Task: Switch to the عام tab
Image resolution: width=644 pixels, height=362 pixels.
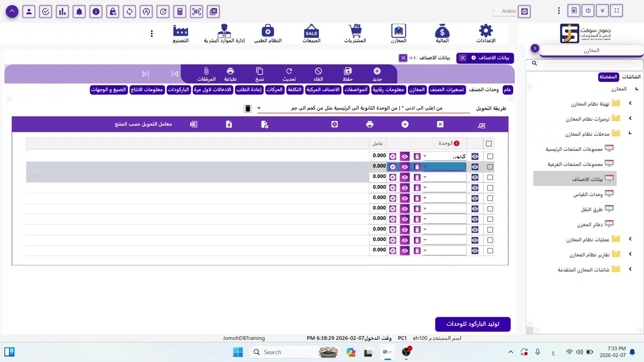Action: tap(507, 89)
